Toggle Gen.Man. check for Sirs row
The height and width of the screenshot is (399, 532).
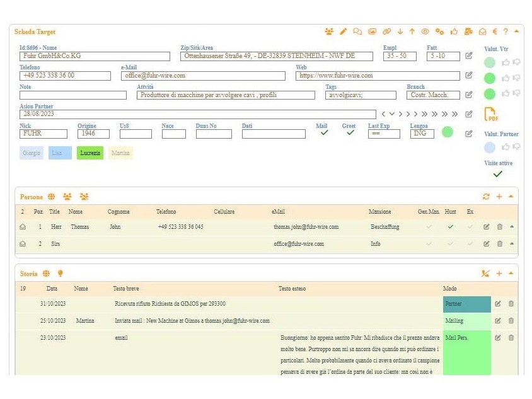(429, 243)
